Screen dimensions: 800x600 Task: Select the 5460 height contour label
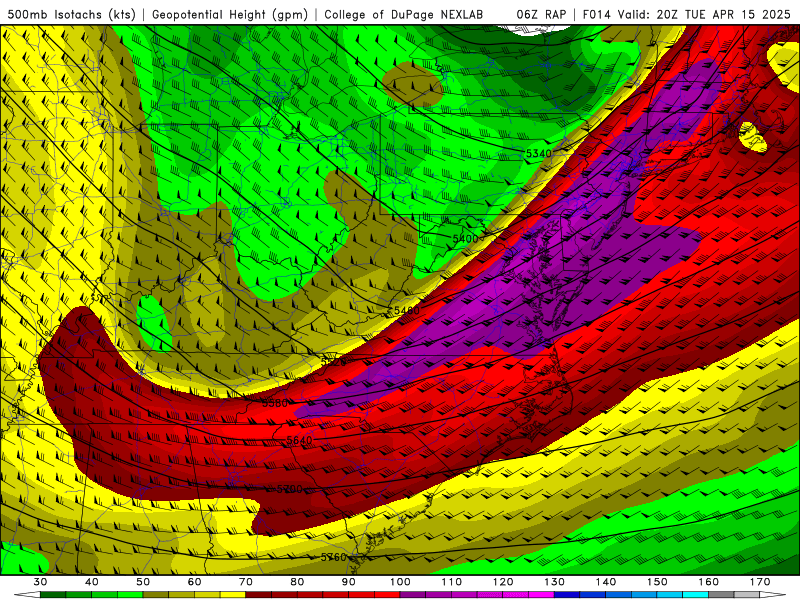(x=407, y=311)
